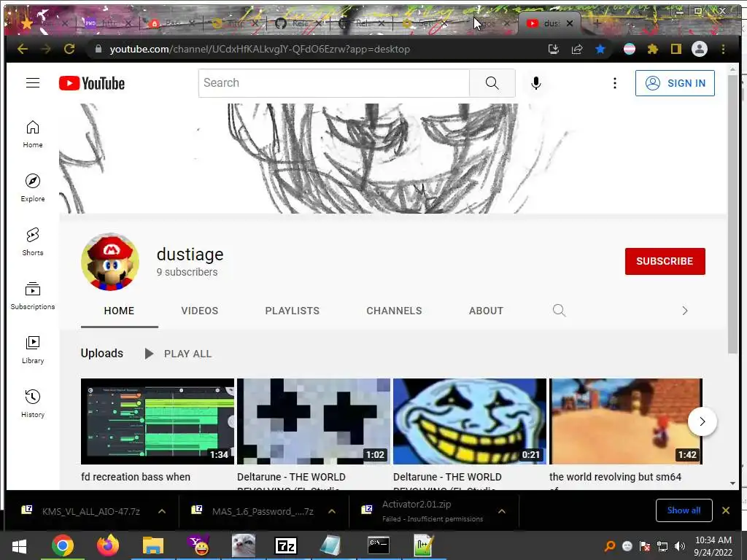Viewport: 747px width, 560px height.
Task: Expand options for MAS_1.6_Password download
Action: coord(332,511)
